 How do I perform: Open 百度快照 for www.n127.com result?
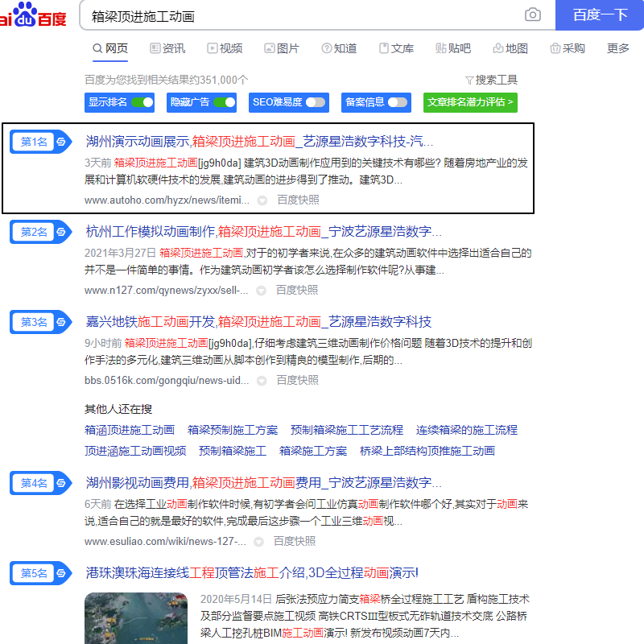297,291
